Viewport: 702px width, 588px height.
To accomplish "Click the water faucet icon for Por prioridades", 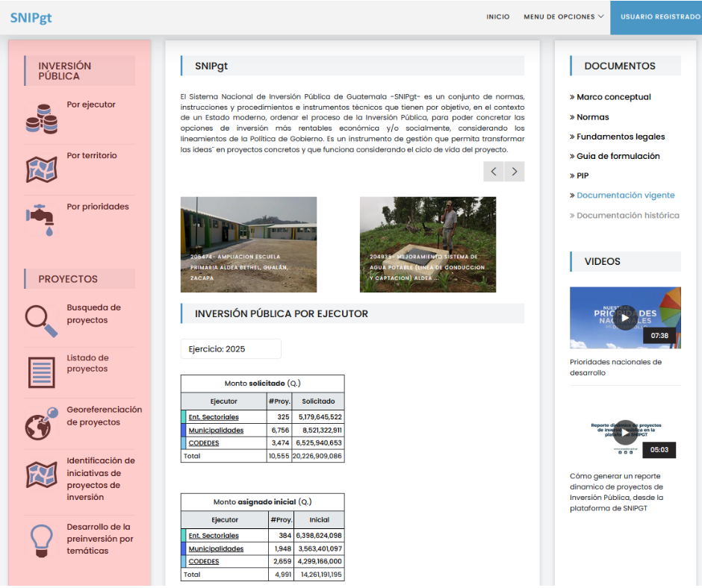I will 41,218.
